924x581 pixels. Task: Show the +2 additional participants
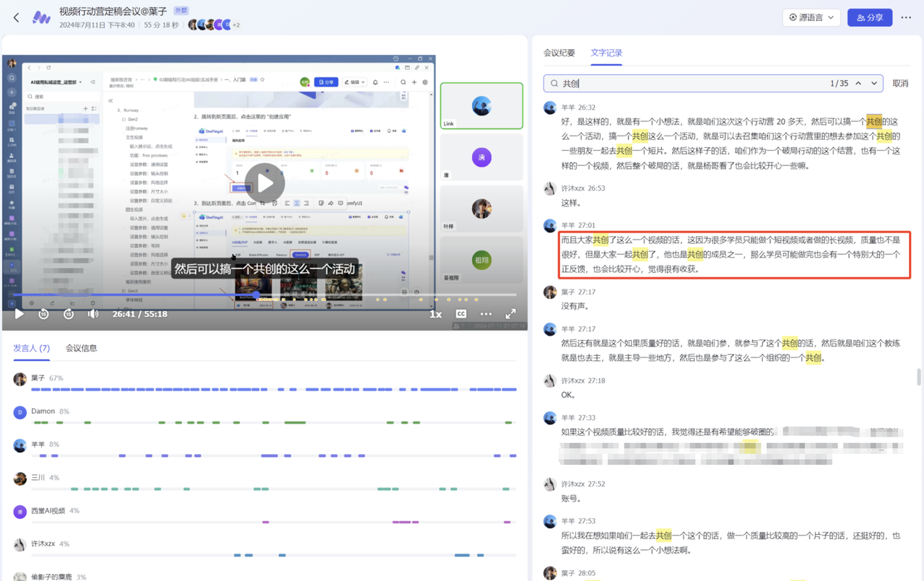coord(236,25)
